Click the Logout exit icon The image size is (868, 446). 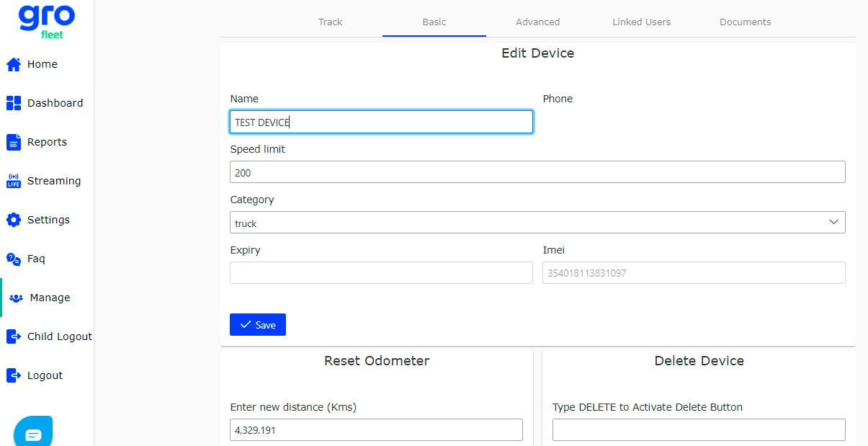pos(13,375)
